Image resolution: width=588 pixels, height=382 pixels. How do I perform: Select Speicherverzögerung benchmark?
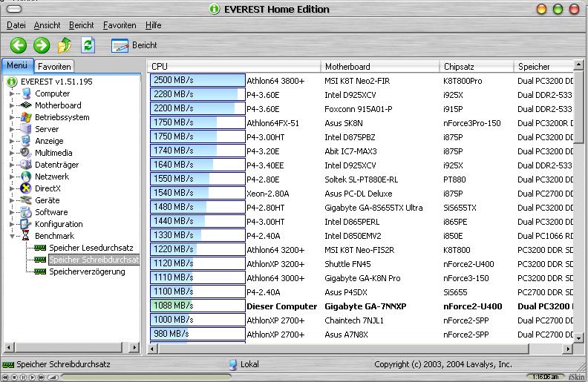click(x=87, y=271)
